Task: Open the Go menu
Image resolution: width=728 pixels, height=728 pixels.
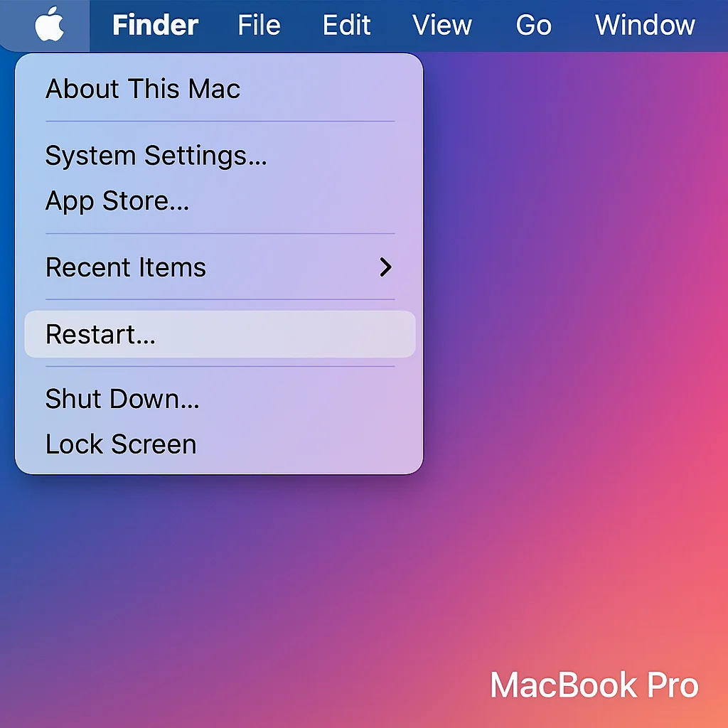Action: pos(533,25)
